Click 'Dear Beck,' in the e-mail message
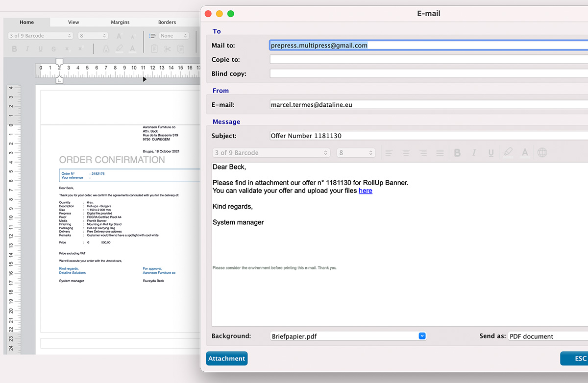The height and width of the screenshot is (383, 588). (229, 167)
